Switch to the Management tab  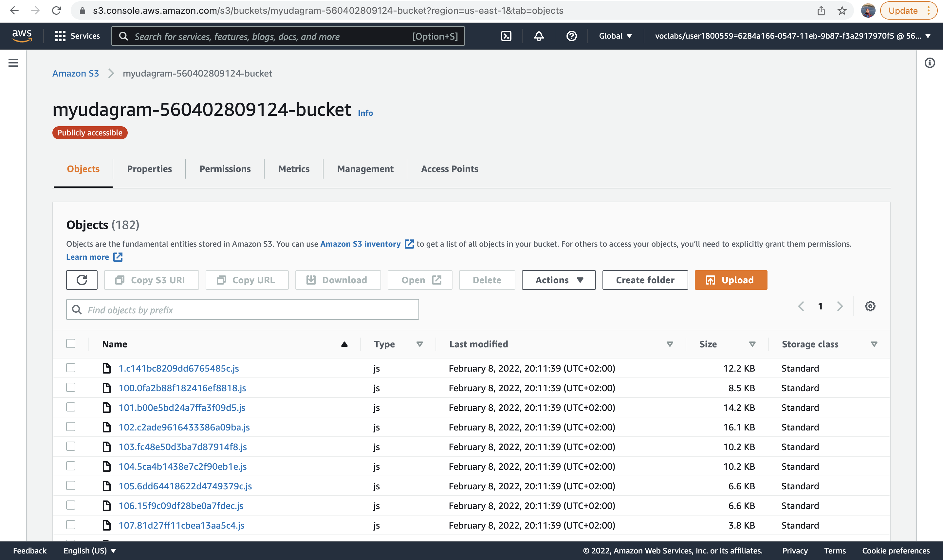click(x=365, y=169)
